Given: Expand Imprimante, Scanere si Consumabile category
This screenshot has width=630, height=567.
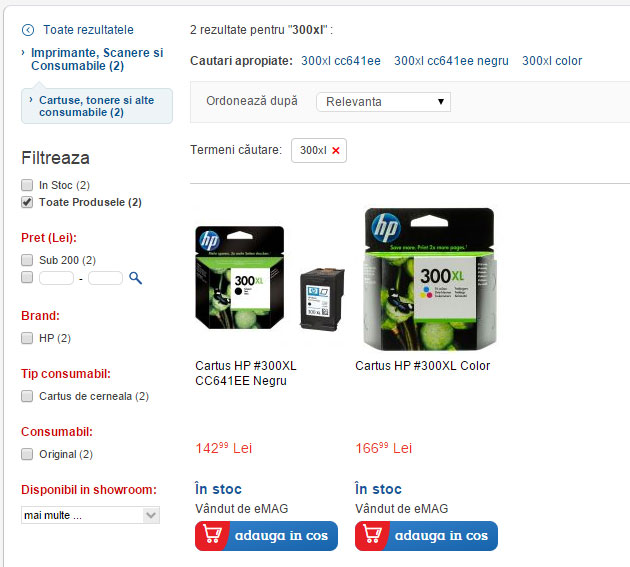Looking at the screenshot, I should coord(97,59).
